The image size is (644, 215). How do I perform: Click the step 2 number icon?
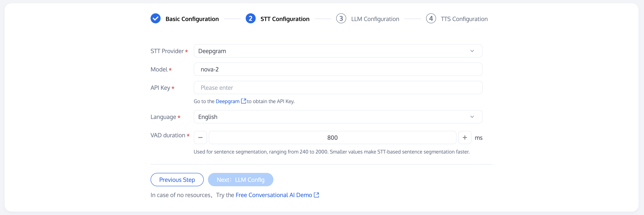[x=250, y=19]
